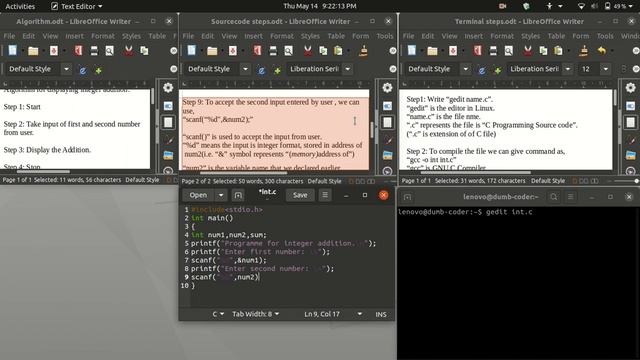
Task: Open Gallery sidebar deck in Terminal steps window
Action: coord(631,155)
